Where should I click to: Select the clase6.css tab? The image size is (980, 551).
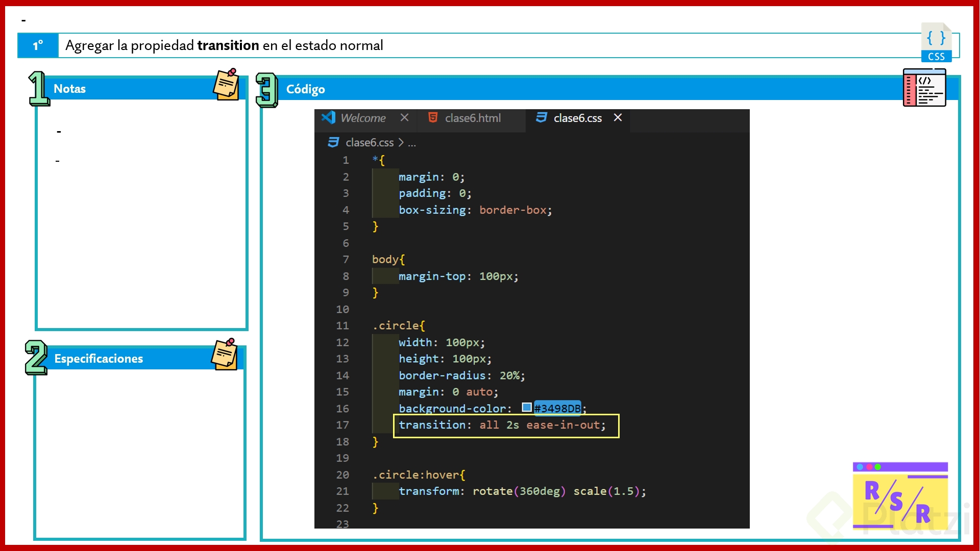pyautogui.click(x=577, y=118)
